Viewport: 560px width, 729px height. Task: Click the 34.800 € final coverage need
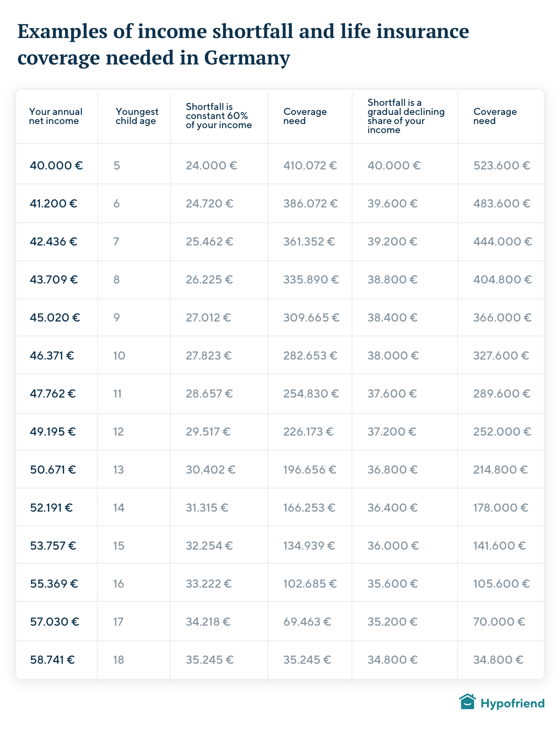coord(498,660)
